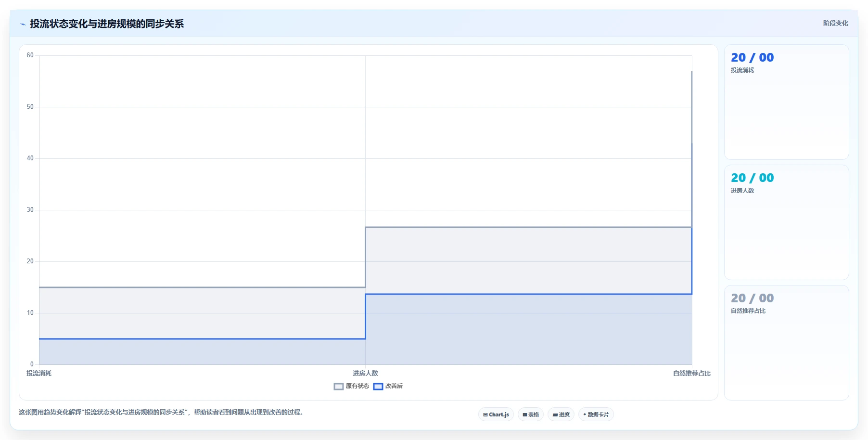Click the 改善后 legend label
Screen dimensions: 868x440
[394, 386]
